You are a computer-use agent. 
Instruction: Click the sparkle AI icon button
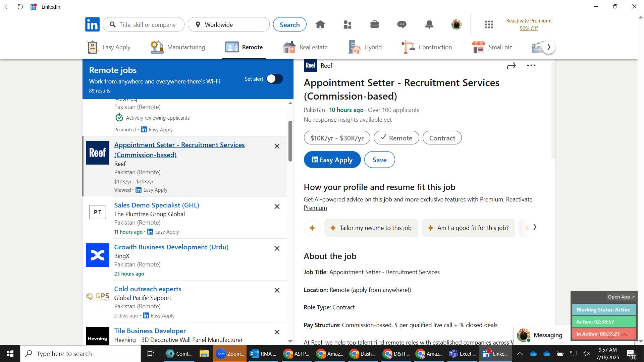pos(312,228)
